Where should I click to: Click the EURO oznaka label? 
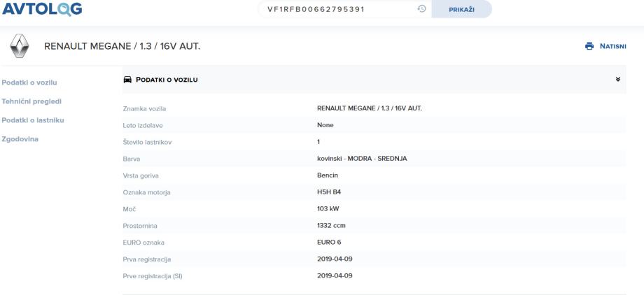[x=143, y=243]
